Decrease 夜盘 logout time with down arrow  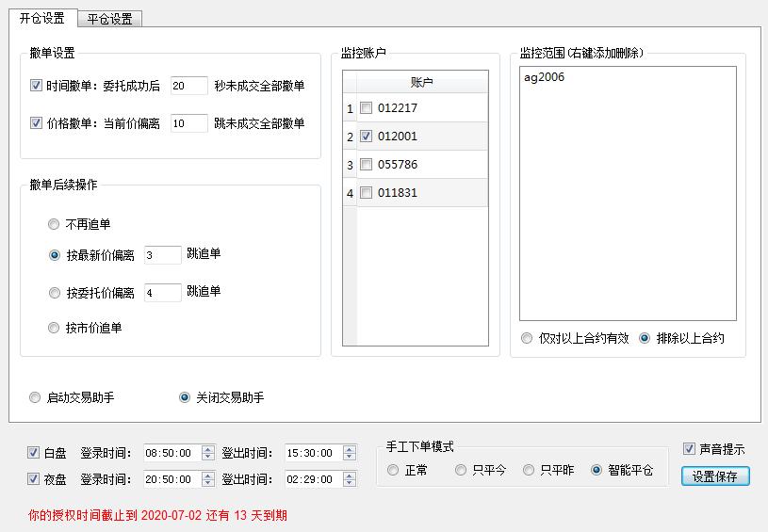(x=350, y=484)
